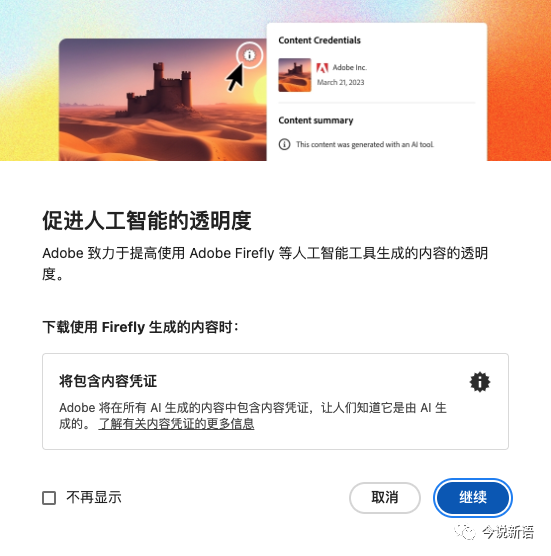Screen dimensions: 551x556
Task: Click the 将包含内容凭证 heading
Action: (x=108, y=381)
